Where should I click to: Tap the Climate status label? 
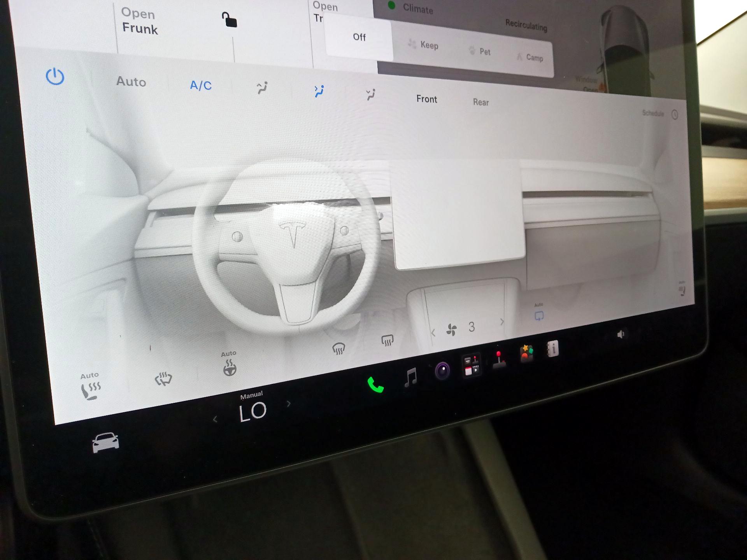[x=417, y=8]
